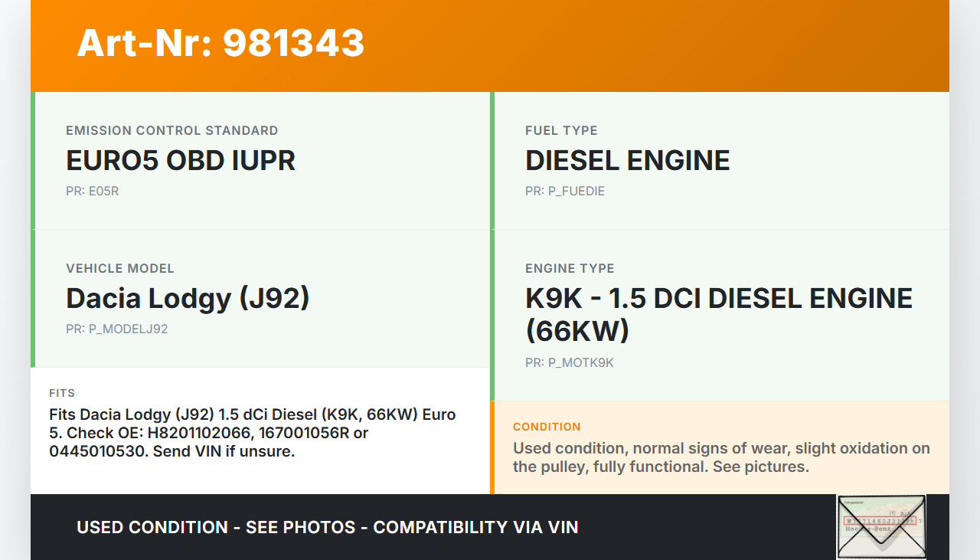This screenshot has height=560, width=980.
Task: Click the Used Condition footer banner text
Action: click(x=327, y=527)
